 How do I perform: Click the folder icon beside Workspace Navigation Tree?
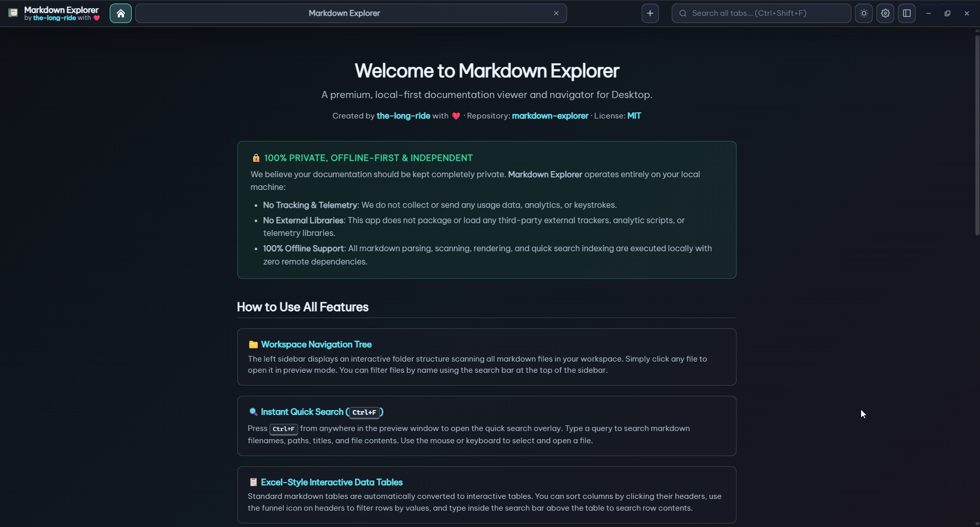[253, 345]
